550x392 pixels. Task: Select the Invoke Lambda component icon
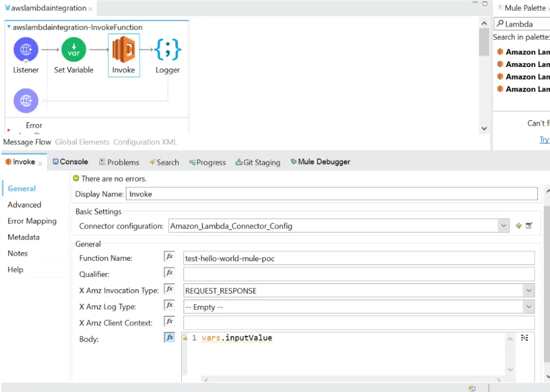124,50
